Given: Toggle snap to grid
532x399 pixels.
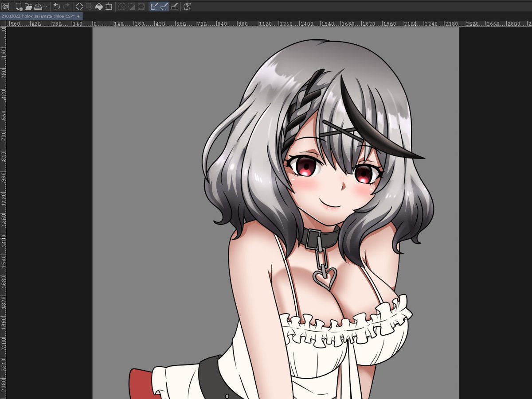Looking at the screenshot, I should (174, 6).
